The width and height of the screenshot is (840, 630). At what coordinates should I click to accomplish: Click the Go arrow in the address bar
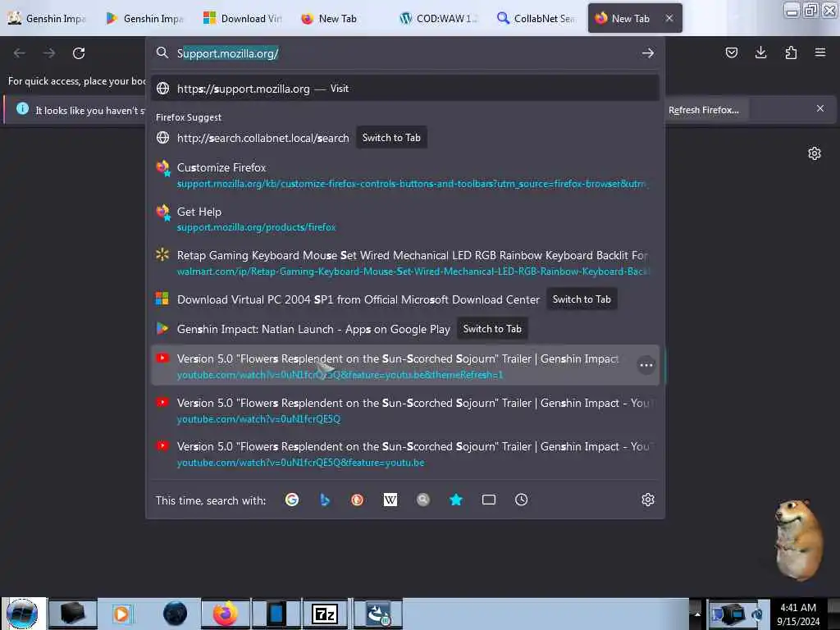(x=648, y=53)
